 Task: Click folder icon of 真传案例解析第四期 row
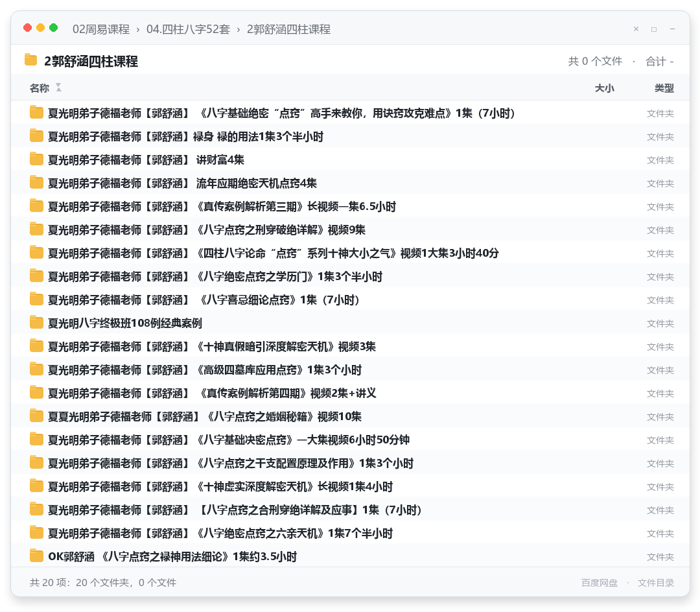[x=36, y=392]
